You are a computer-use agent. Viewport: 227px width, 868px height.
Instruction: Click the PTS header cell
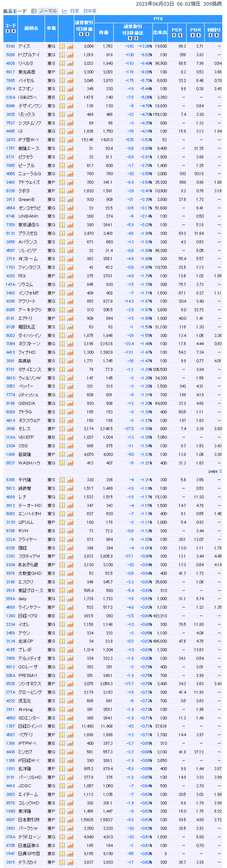[158, 19]
